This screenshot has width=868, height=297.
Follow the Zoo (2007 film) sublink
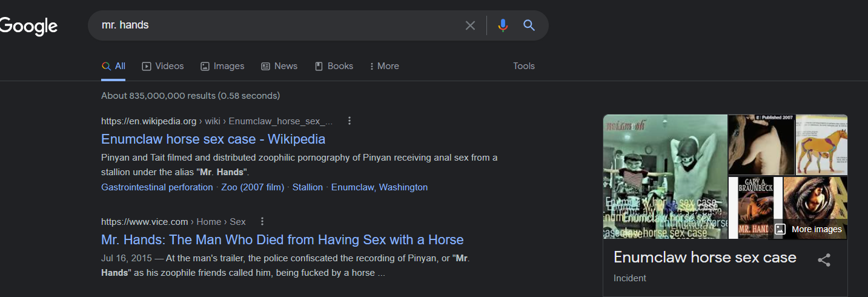click(x=253, y=187)
